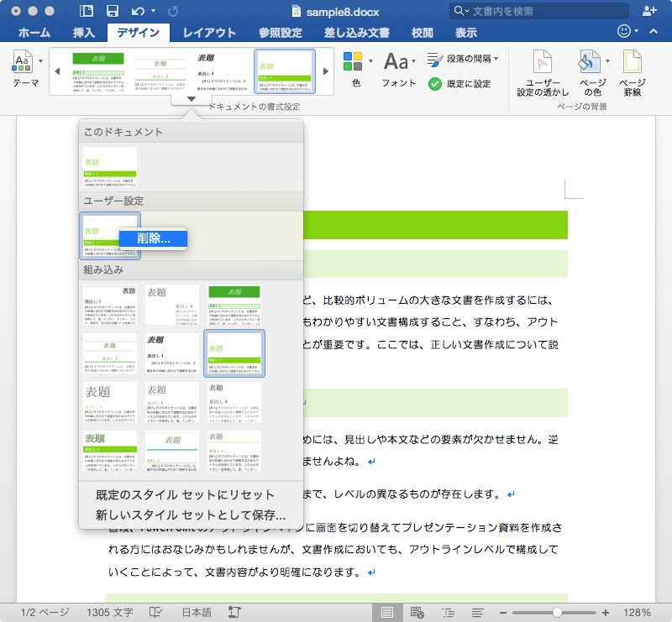
Task: Select the Design (デザイン) tab
Action: click(138, 33)
